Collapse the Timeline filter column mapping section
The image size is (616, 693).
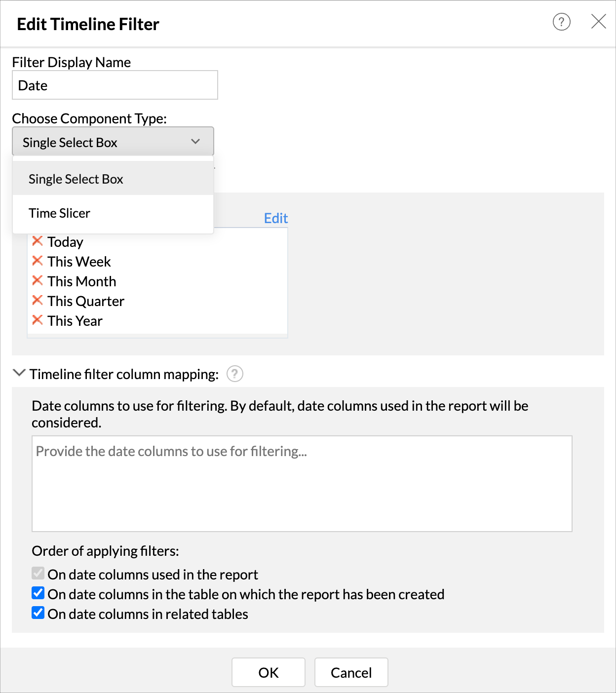coord(19,373)
